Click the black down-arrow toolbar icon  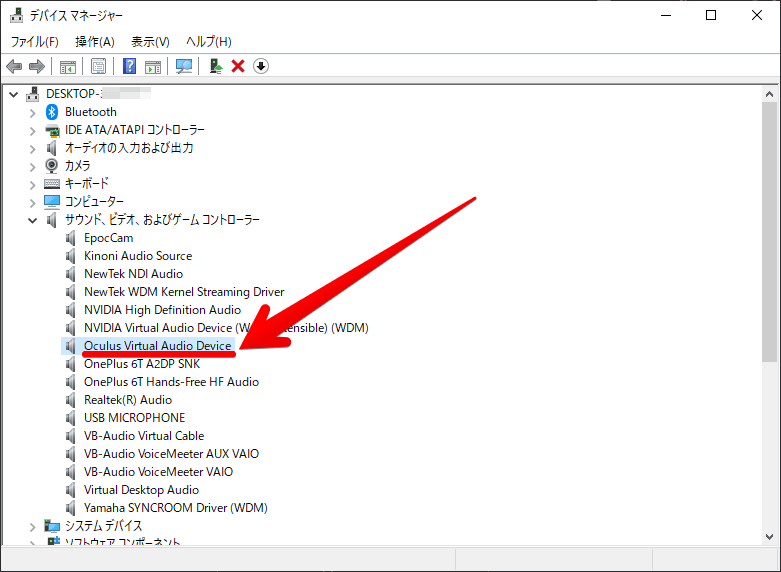[261, 66]
